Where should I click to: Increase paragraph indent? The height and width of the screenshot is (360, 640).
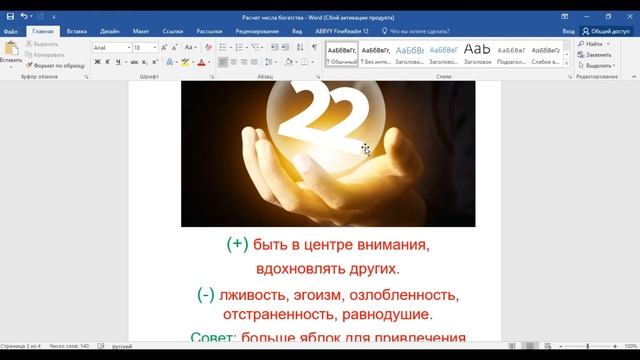pos(285,48)
